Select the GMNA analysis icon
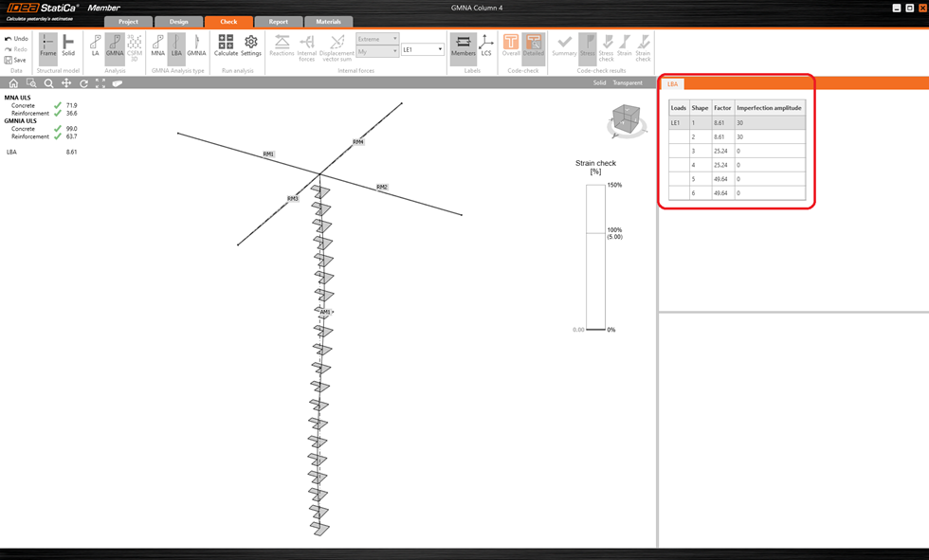This screenshot has width=929, height=560. click(x=116, y=45)
